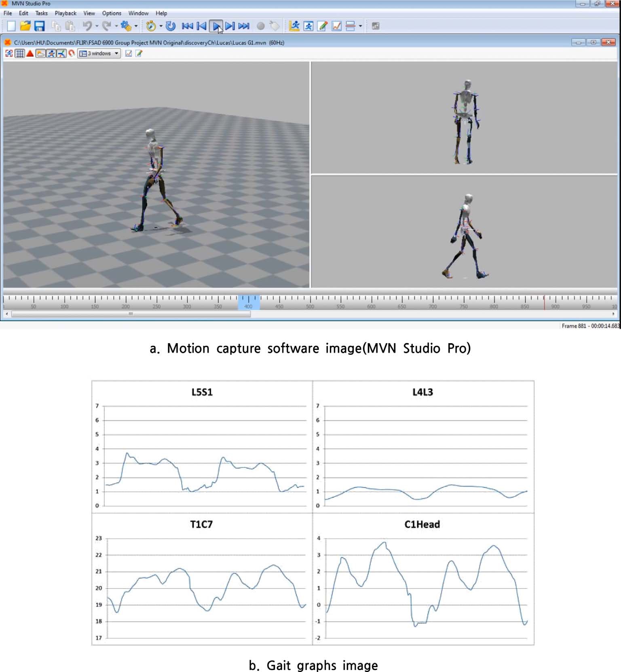621x672 pixels.
Task: Toggle the red triangle center-of-mass icon
Action: point(30,53)
